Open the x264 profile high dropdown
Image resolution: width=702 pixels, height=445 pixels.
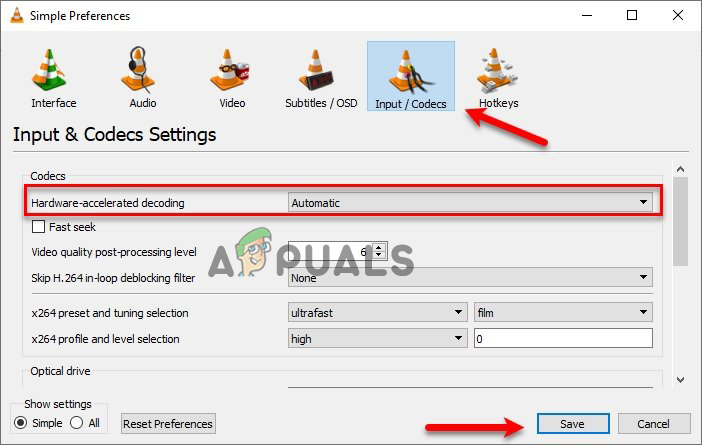(x=377, y=338)
